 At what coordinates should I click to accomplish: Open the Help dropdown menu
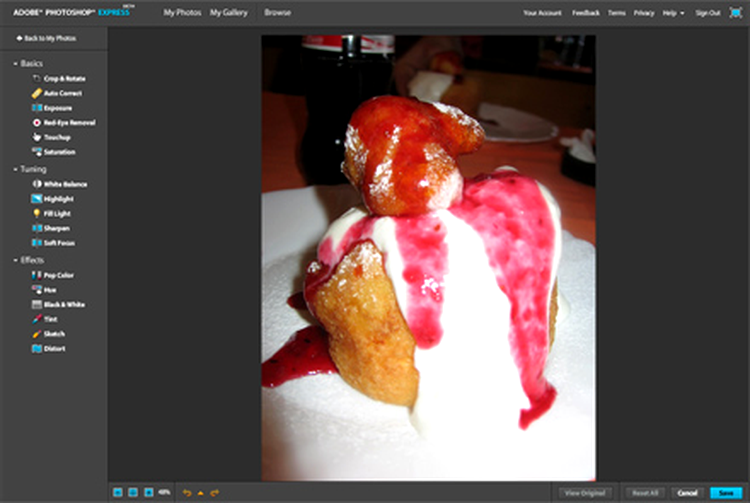coord(674,13)
